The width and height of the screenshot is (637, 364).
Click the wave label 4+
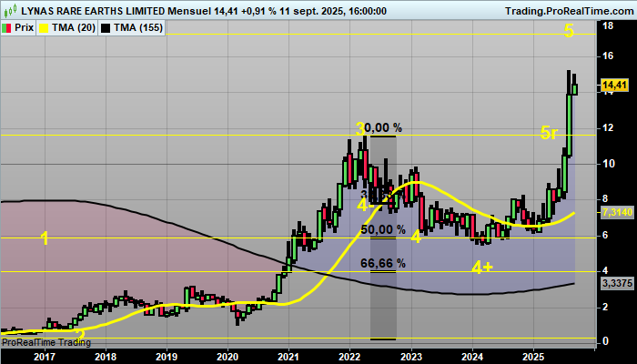click(482, 268)
